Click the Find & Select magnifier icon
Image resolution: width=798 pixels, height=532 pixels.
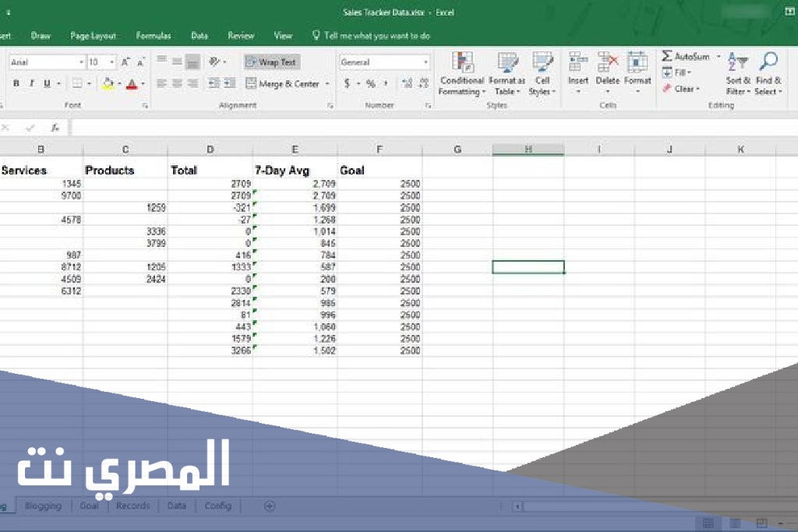pyautogui.click(x=768, y=62)
